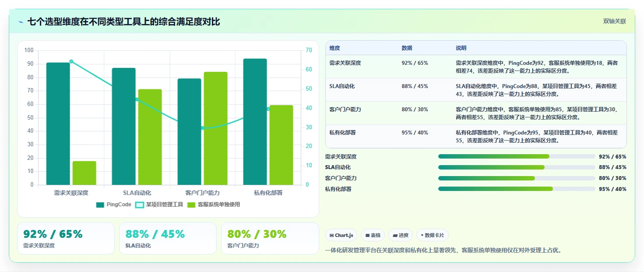Click the line point above 需求关联深度
Screen dimensions: 644x272
(71, 61)
